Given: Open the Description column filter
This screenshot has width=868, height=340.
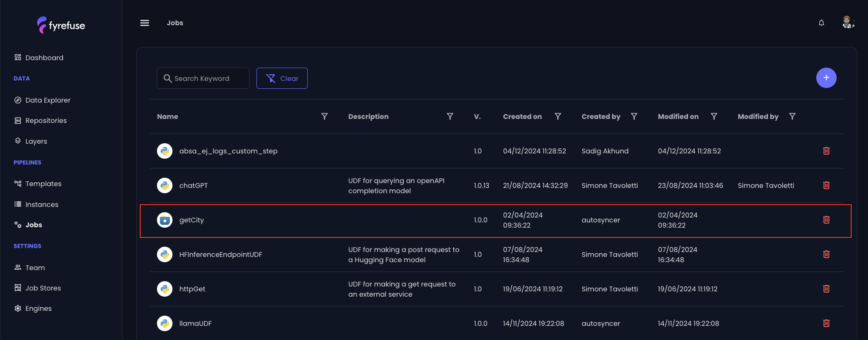Looking at the screenshot, I should tap(450, 116).
